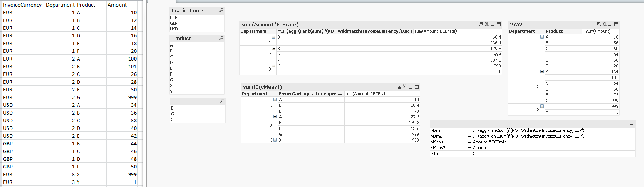644x187 pixels.
Task: Maximize the 2752 chart object
Action: [x=616, y=24]
